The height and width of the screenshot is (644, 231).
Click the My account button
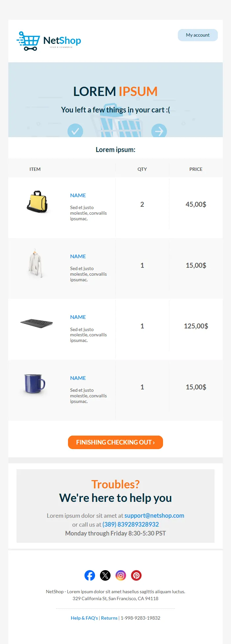tap(198, 35)
